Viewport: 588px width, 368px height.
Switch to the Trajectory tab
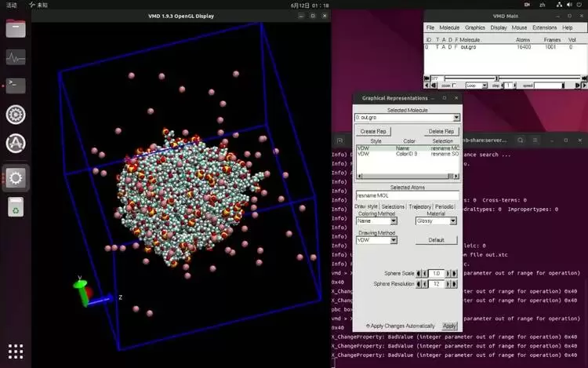point(419,206)
